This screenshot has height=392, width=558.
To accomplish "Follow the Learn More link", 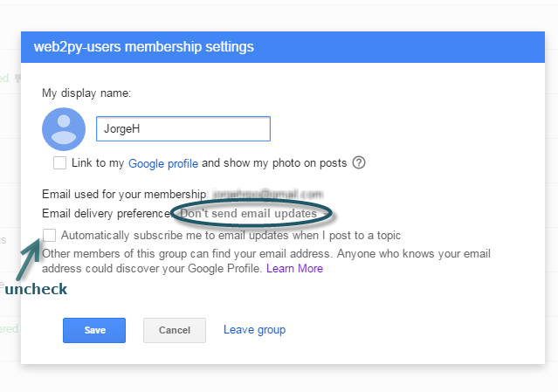I will (x=294, y=269).
